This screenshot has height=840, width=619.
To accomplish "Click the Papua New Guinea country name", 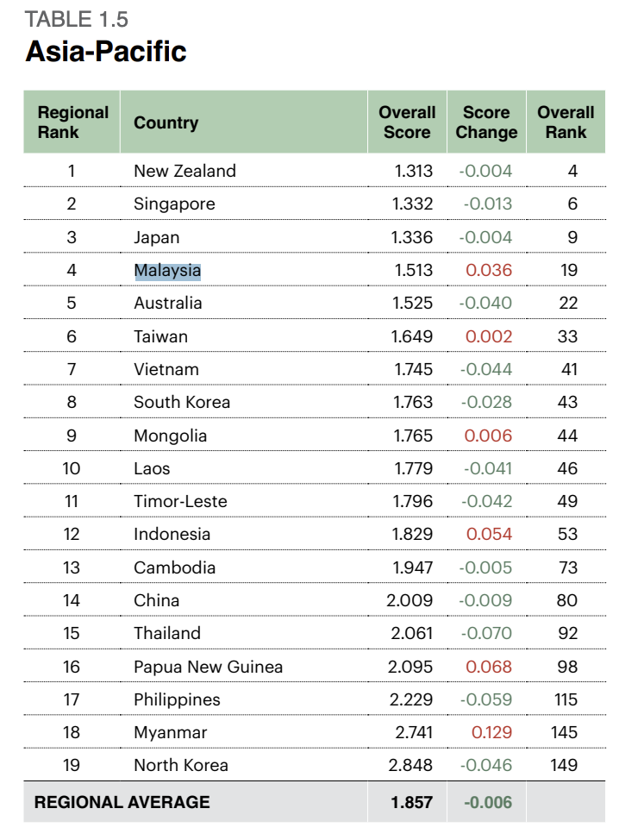I will [x=209, y=667].
